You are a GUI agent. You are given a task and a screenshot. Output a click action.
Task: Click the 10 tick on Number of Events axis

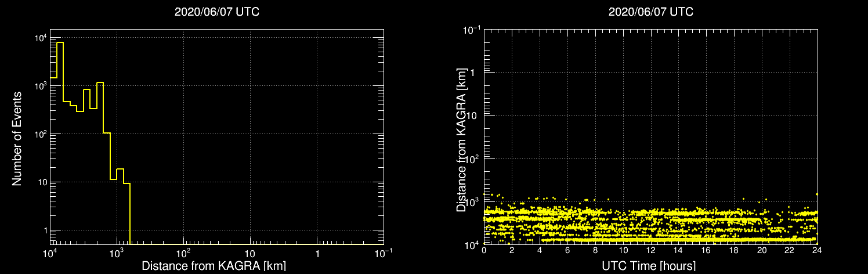(x=42, y=183)
